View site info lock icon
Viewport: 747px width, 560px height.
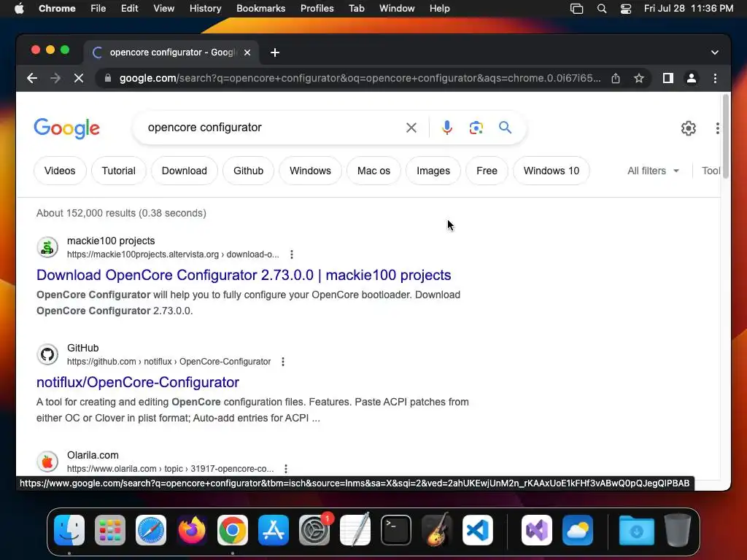(108, 78)
